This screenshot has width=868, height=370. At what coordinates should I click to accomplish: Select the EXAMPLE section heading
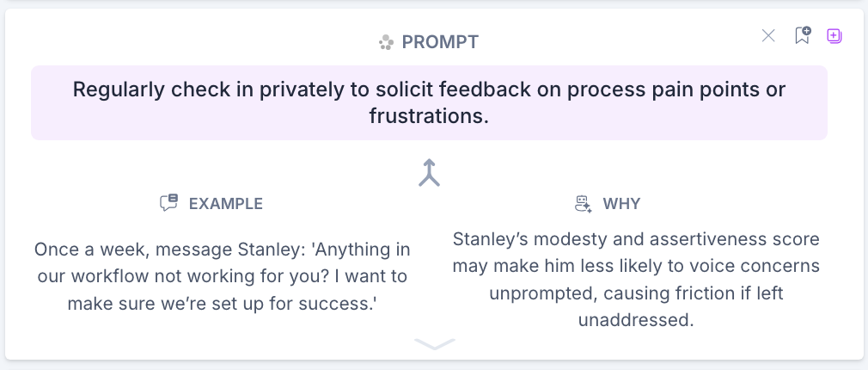click(x=225, y=204)
